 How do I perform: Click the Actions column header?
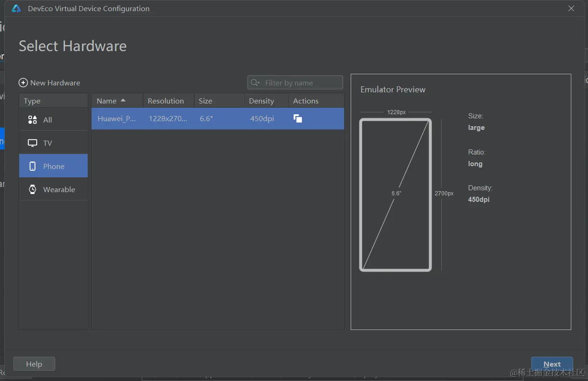tap(316, 101)
